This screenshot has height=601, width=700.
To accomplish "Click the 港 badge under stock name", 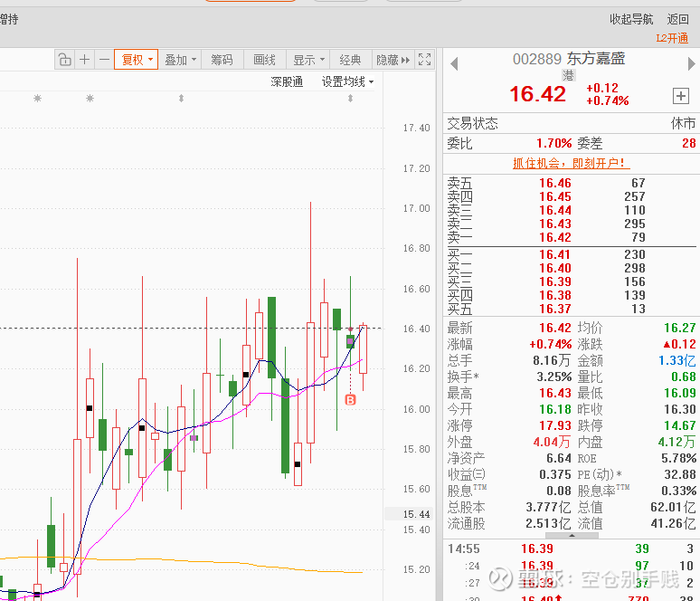I will [569, 75].
